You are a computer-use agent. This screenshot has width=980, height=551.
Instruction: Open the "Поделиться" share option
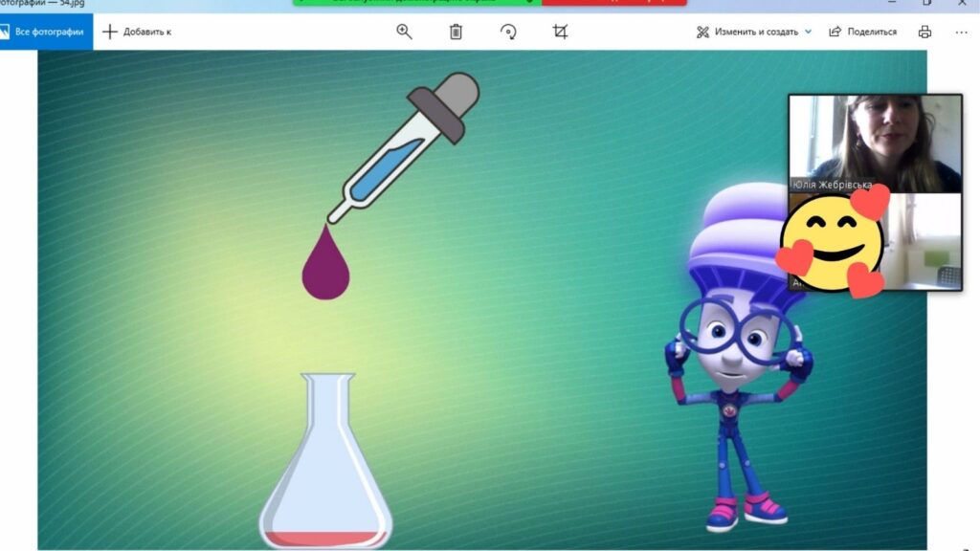point(862,32)
